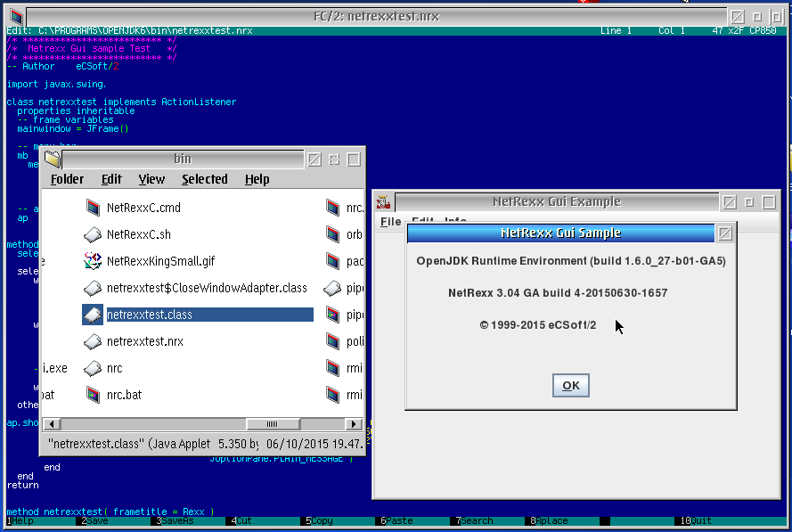Click the horizontal scrollbar thumb in the bin window
Screen dimensions: 792x532
[x=273, y=424]
